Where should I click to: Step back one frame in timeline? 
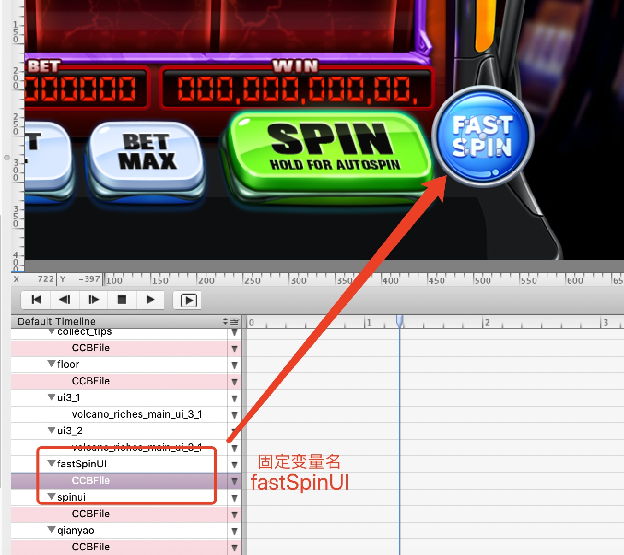(64, 299)
